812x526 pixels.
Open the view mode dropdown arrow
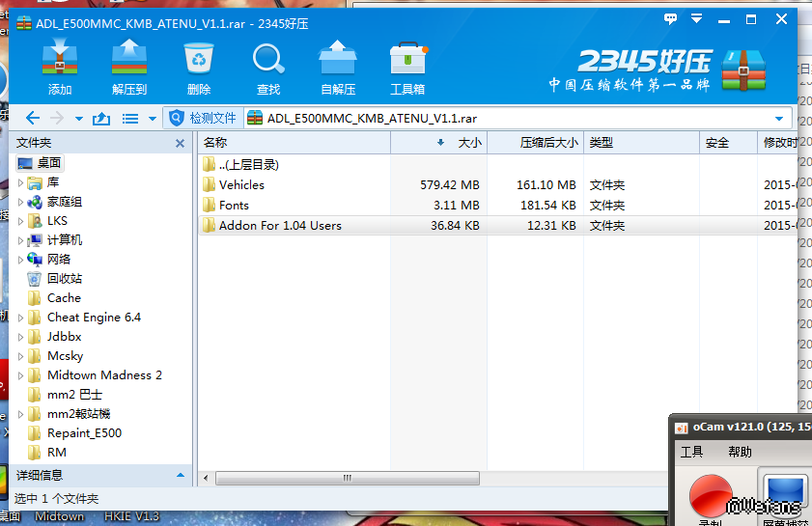(153, 119)
